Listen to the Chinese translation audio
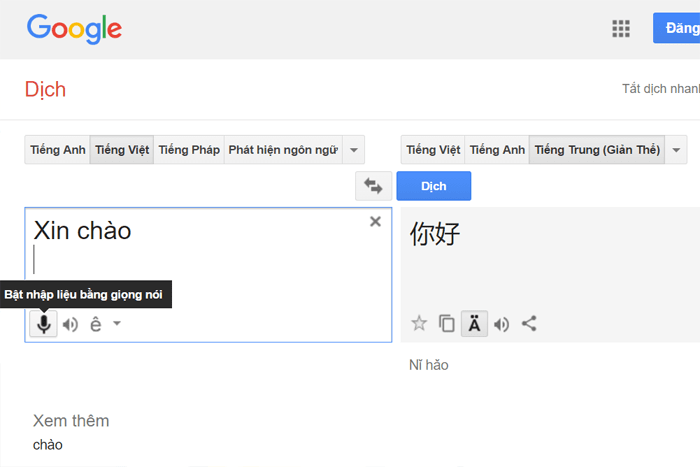This screenshot has width=700, height=467. pyautogui.click(x=501, y=323)
